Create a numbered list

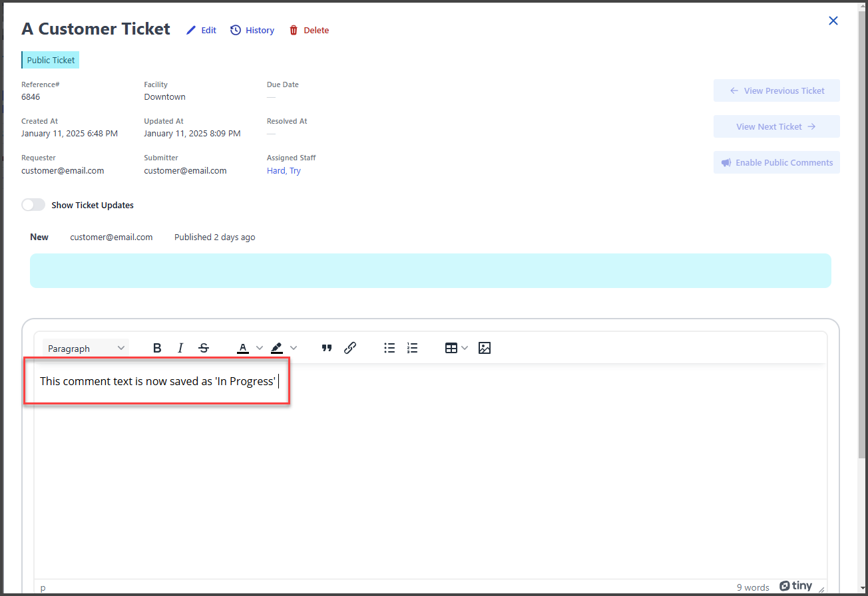(x=413, y=348)
